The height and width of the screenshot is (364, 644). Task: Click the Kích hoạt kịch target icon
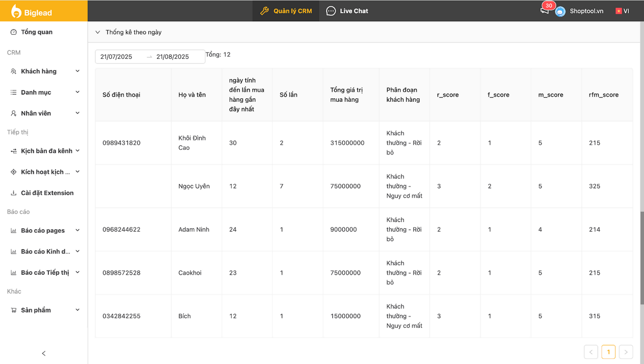(x=14, y=172)
